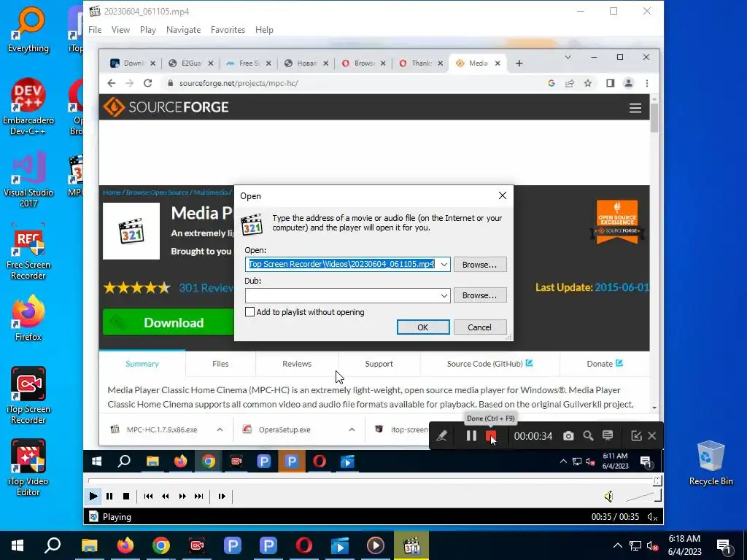This screenshot has width=747, height=560.
Task: Click on the MPC-HC seek bar
Action: 373,481
